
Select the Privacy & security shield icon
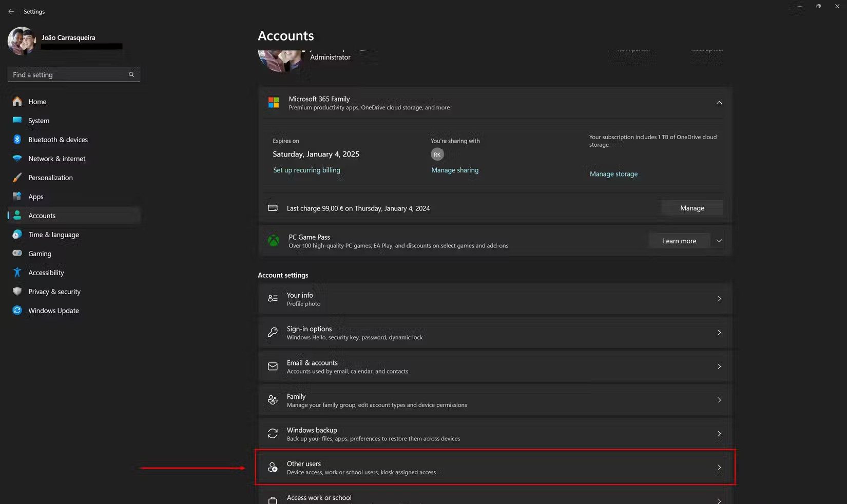pyautogui.click(x=17, y=292)
